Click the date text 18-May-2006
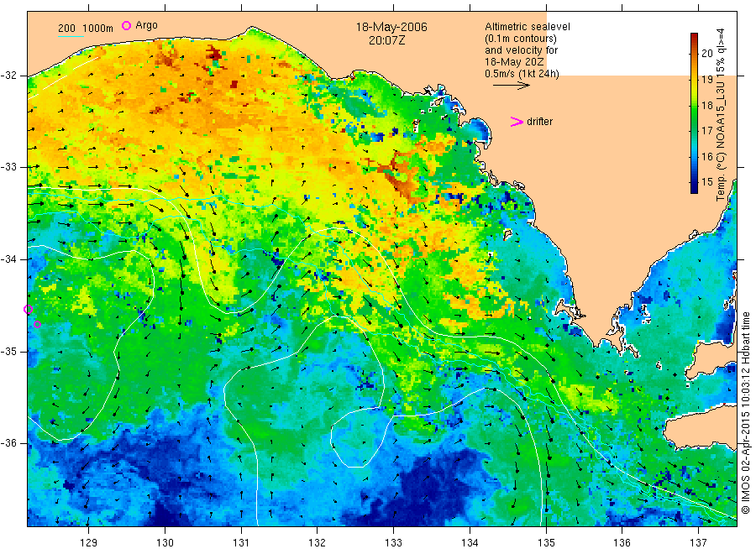756x554 pixels. pyautogui.click(x=391, y=28)
